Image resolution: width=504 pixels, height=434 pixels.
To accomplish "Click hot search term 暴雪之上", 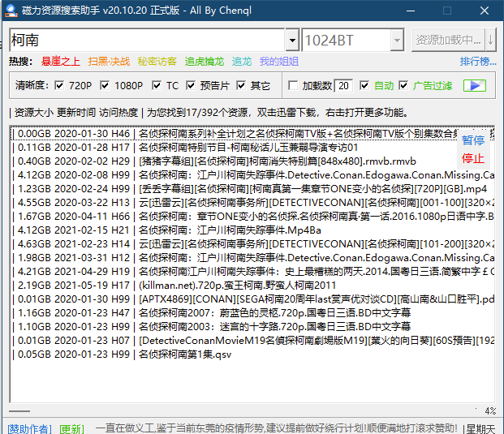I will pos(61,62).
